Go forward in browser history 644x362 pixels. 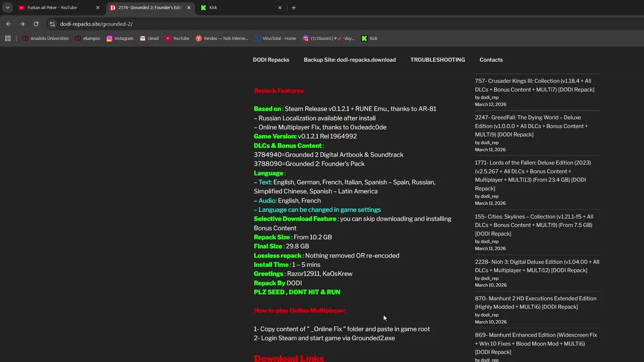(22, 24)
